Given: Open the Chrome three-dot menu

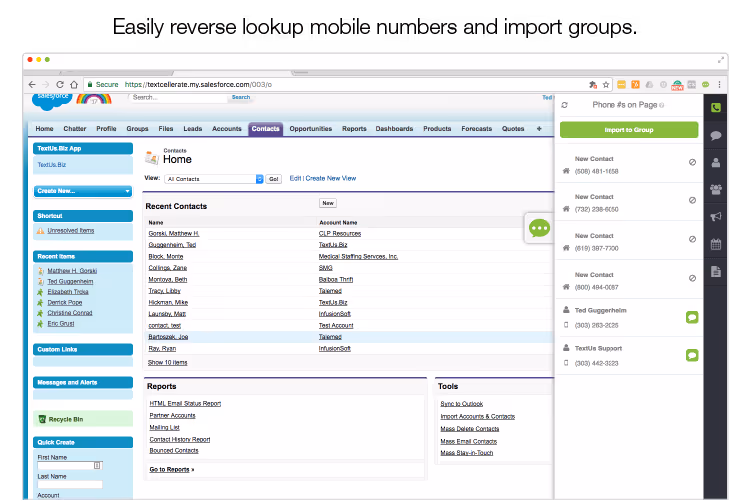Looking at the screenshot, I should [719, 84].
